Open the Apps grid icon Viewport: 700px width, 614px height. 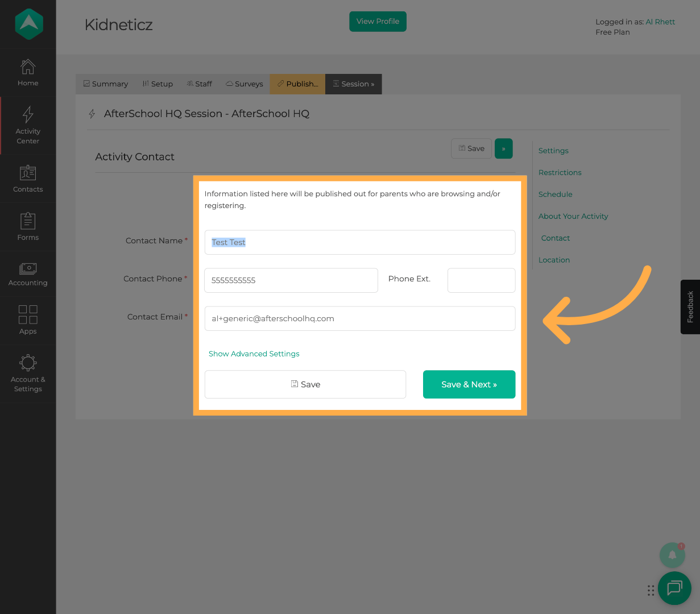click(28, 314)
